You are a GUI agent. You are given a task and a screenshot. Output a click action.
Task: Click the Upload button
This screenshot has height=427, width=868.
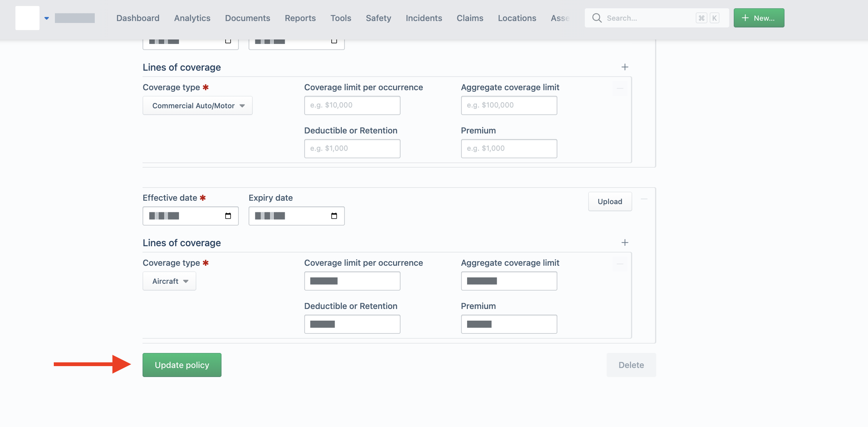610,201
